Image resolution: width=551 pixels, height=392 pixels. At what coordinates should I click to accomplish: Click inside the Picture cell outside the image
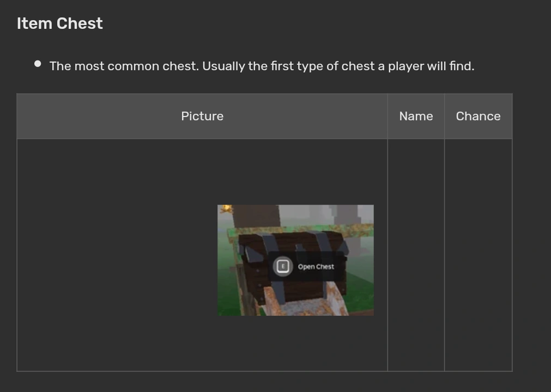click(109, 256)
